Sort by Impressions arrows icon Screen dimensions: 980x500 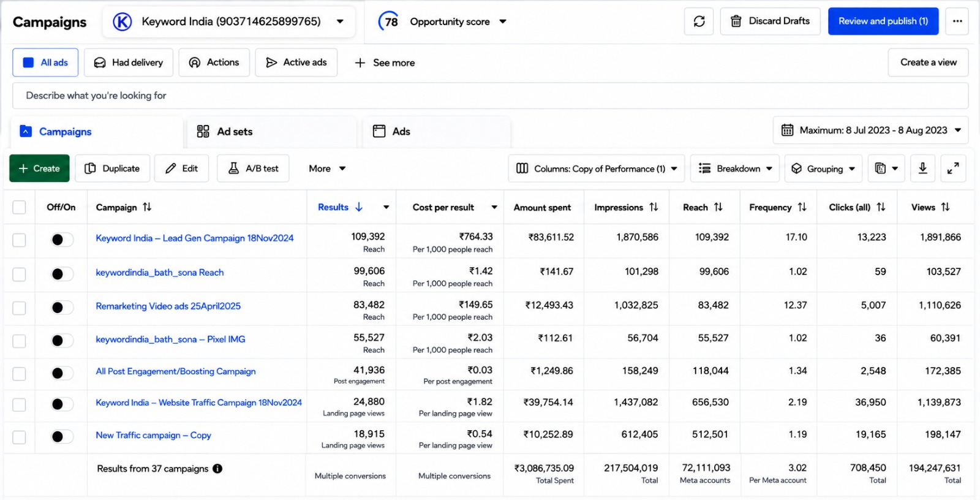point(654,207)
